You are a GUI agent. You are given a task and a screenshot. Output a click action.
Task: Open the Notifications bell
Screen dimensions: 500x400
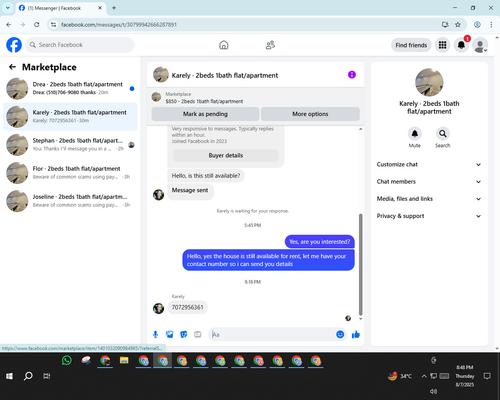tap(461, 45)
